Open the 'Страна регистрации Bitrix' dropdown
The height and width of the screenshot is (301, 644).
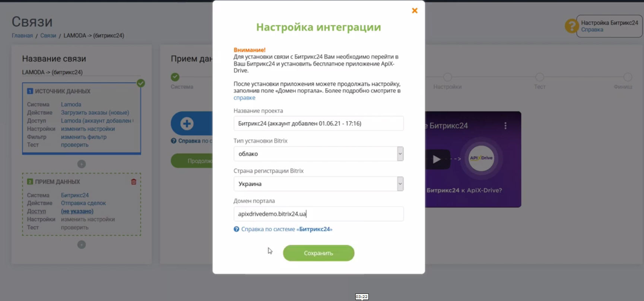click(x=318, y=184)
